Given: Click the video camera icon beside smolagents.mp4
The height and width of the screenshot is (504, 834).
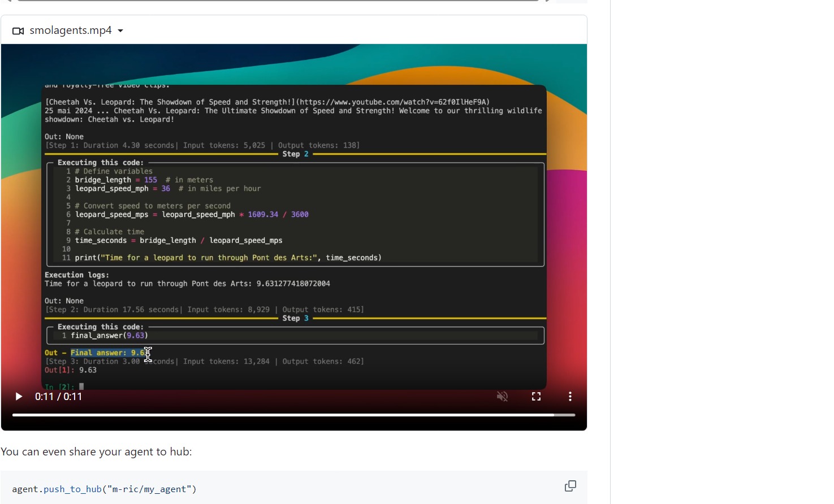Looking at the screenshot, I should tap(18, 31).
